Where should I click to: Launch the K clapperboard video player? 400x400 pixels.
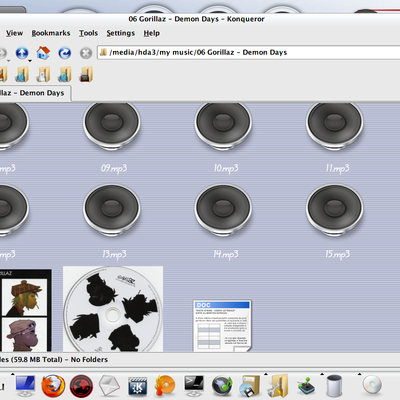(x=138, y=386)
